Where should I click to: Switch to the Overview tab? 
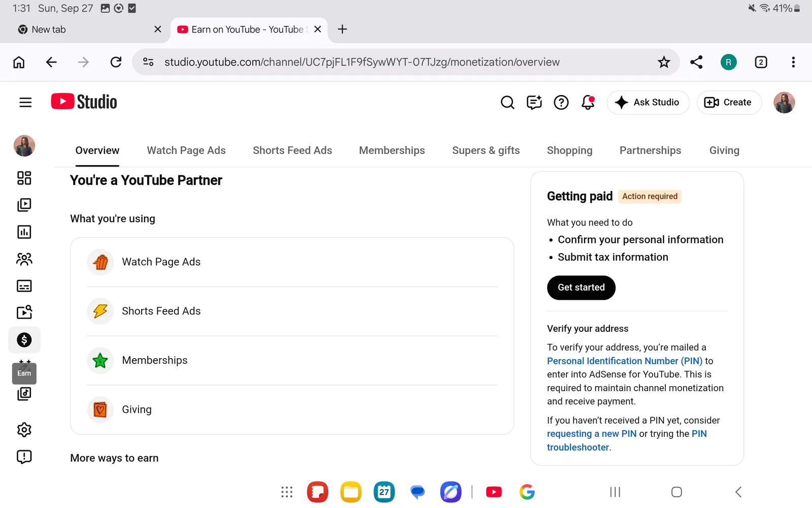[x=97, y=150]
